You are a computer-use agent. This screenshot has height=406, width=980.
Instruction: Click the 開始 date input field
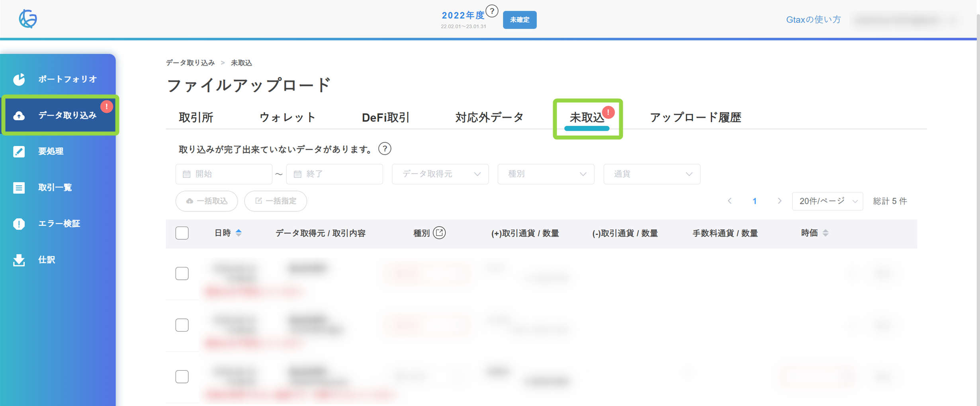point(224,174)
